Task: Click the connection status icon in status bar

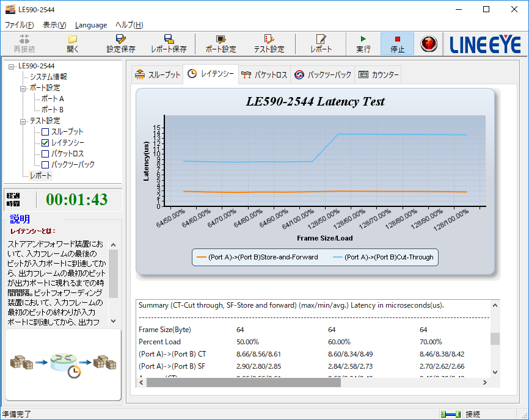Action: (x=451, y=414)
